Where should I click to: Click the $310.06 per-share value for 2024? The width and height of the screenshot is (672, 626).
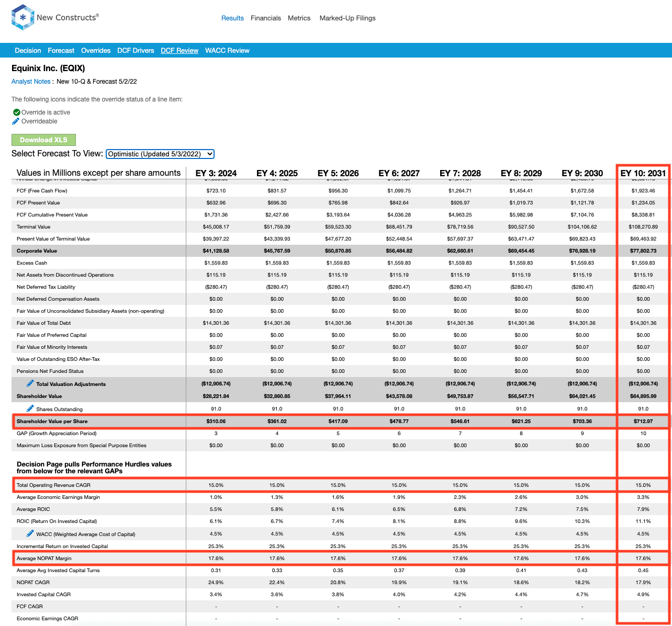tap(216, 422)
